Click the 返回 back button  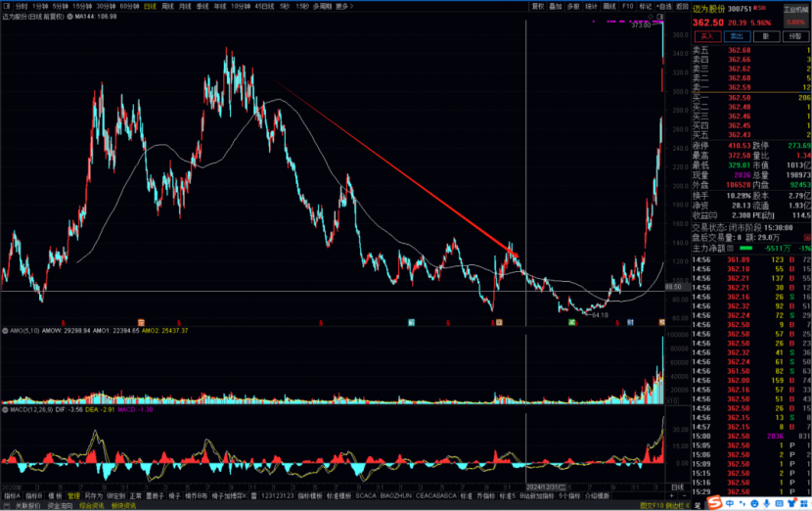682,5
